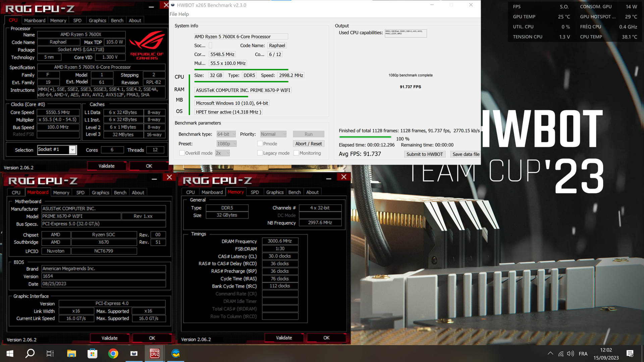Click the HPET timer active text
The width and height of the screenshot is (644, 362).
click(x=228, y=112)
